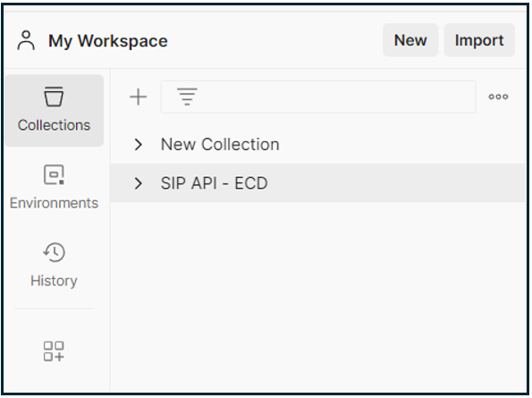The image size is (532, 398).
Task: Switch to the Environments tab label
Action: [54, 203]
